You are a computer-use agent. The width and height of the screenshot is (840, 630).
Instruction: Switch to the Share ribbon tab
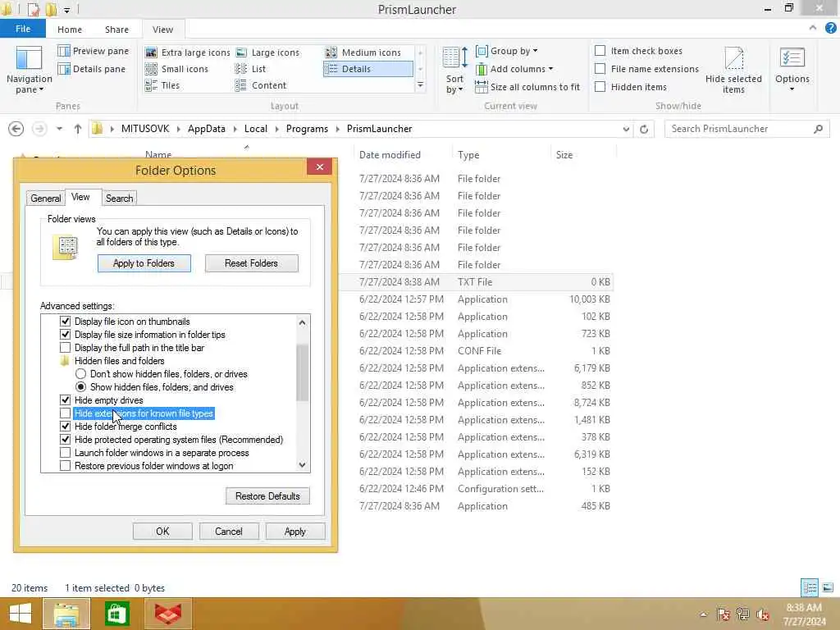pyautogui.click(x=116, y=30)
